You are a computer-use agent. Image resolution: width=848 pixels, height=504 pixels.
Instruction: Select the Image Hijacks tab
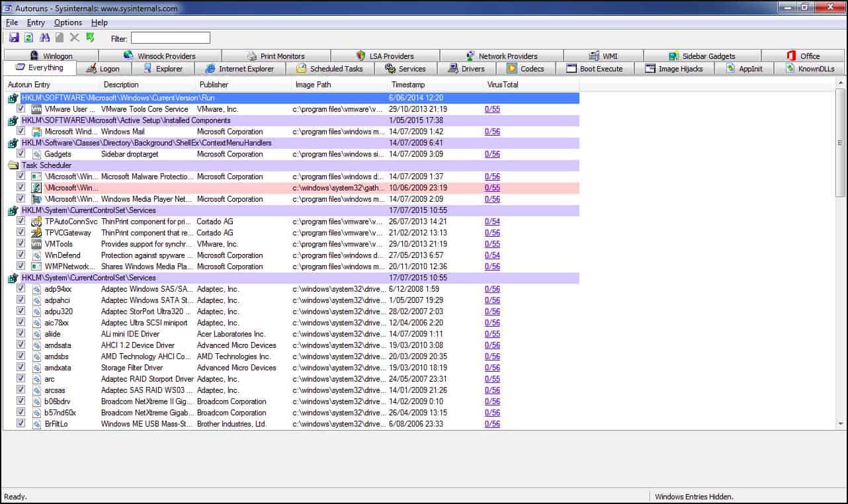pos(674,68)
